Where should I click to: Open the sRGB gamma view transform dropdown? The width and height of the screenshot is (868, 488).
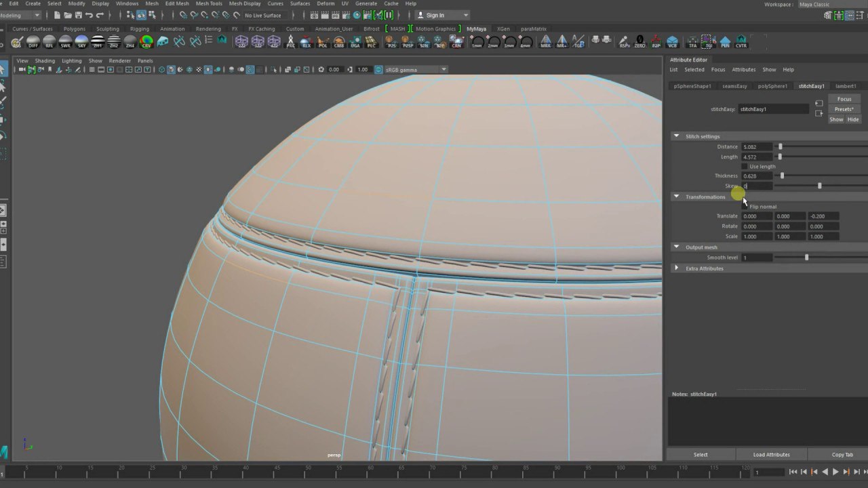(416, 70)
